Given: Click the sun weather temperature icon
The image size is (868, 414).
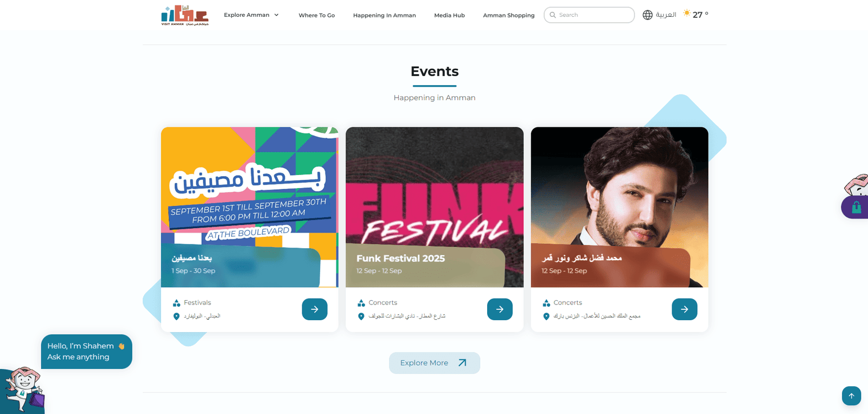Looking at the screenshot, I should coord(687,13).
